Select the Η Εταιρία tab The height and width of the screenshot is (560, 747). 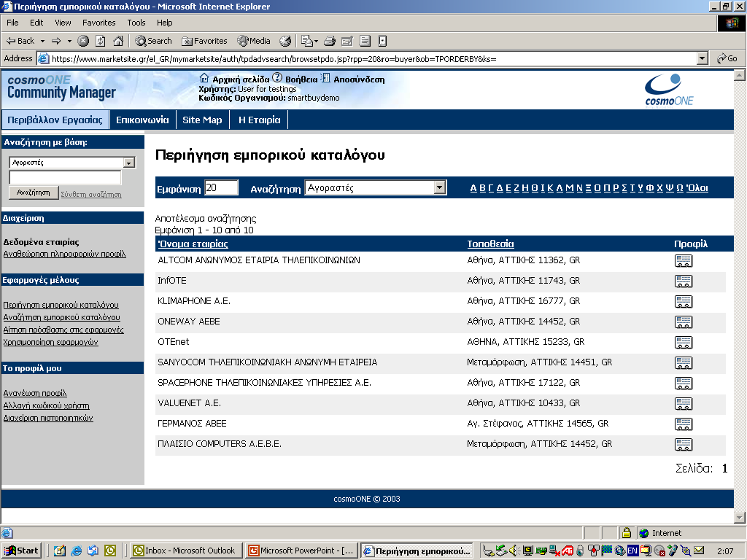point(259,120)
